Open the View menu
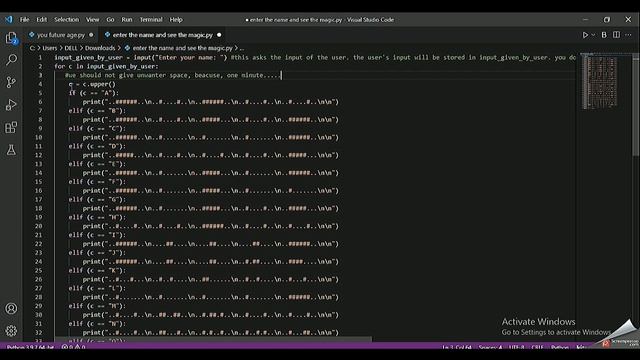This screenshot has width=640, height=360. (x=93, y=20)
